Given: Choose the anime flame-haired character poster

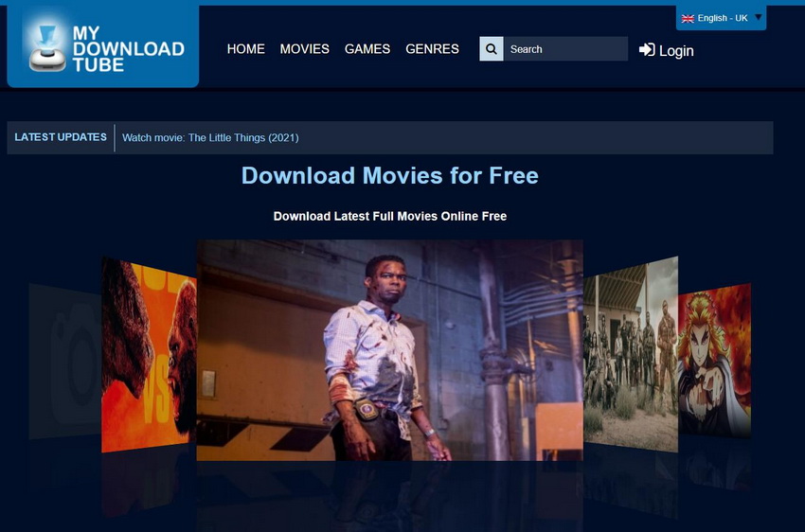Looking at the screenshot, I should (x=714, y=360).
